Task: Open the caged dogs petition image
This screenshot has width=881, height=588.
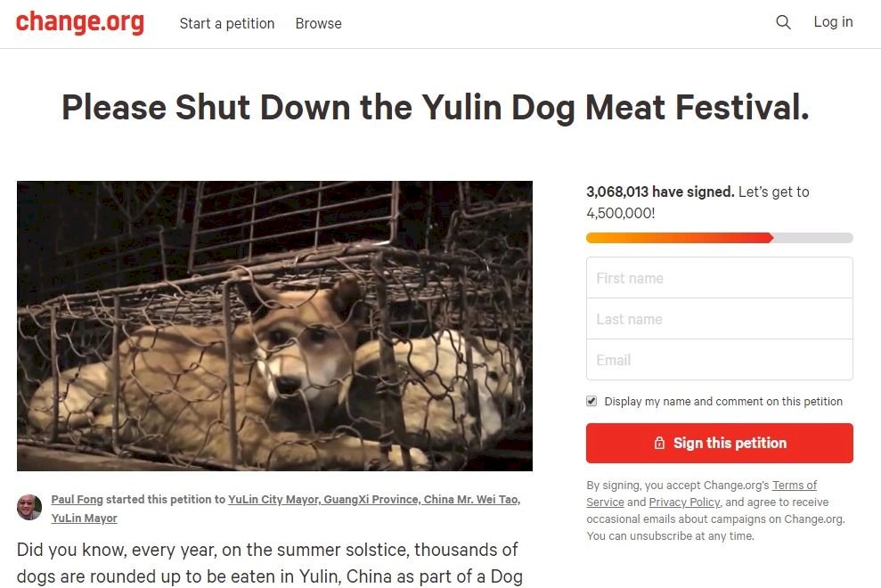Action: pos(274,326)
